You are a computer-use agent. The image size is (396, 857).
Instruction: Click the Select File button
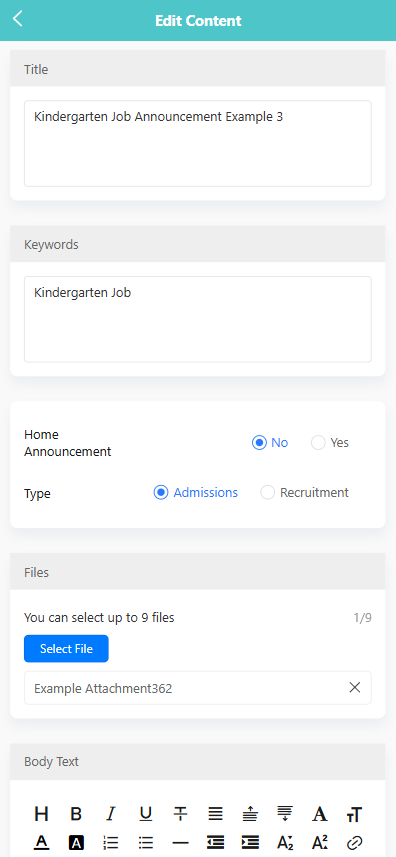pos(66,649)
